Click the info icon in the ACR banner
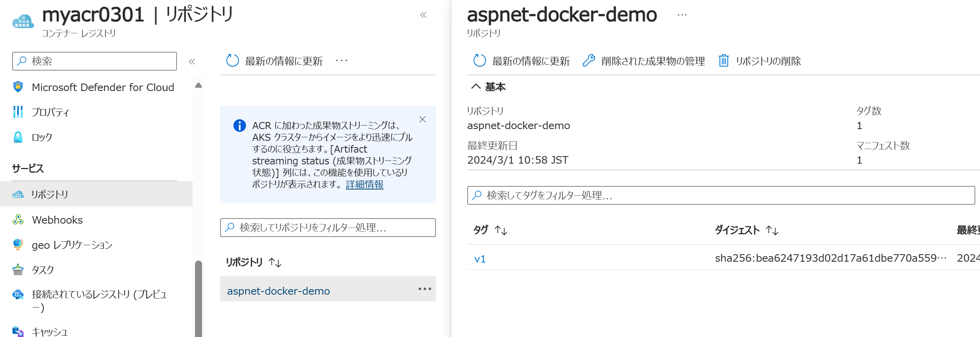 coord(240,126)
